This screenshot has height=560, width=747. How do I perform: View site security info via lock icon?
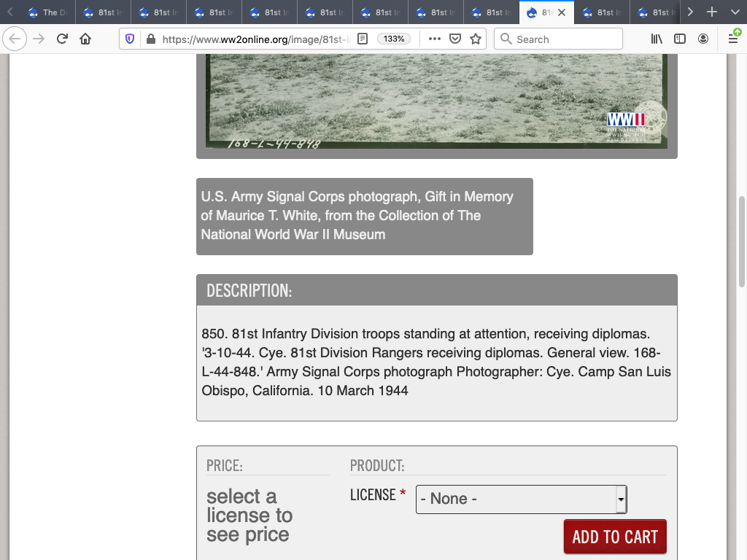click(x=150, y=39)
